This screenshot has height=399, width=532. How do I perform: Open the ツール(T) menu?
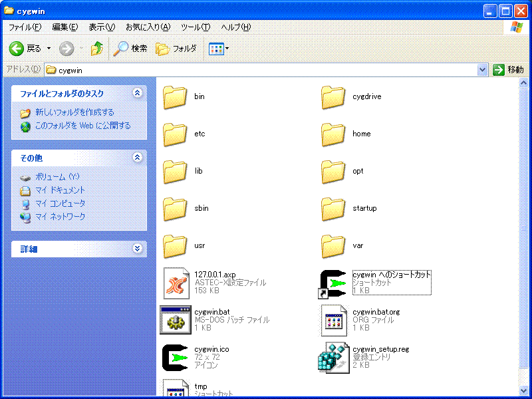pyautogui.click(x=196, y=27)
